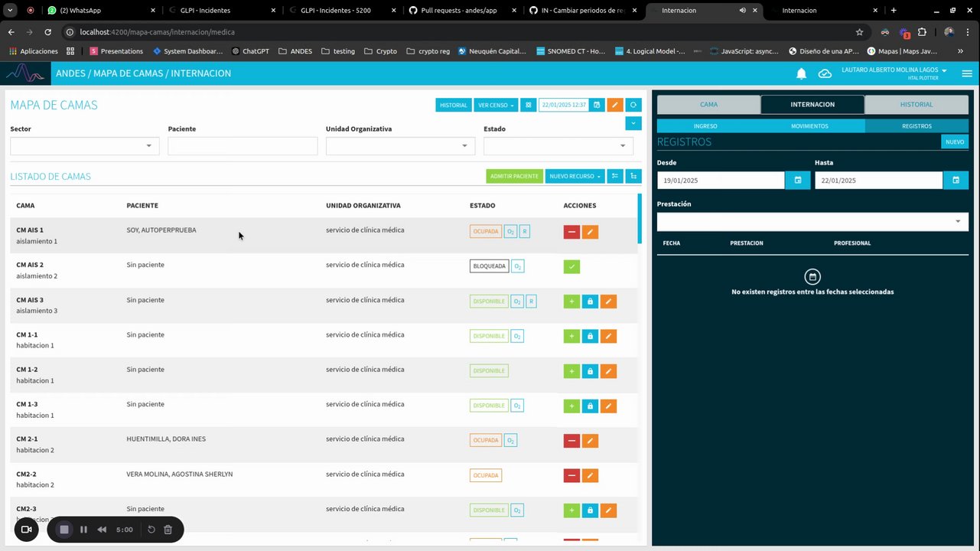Switch to the WhatsApp browser tab

point(99,11)
